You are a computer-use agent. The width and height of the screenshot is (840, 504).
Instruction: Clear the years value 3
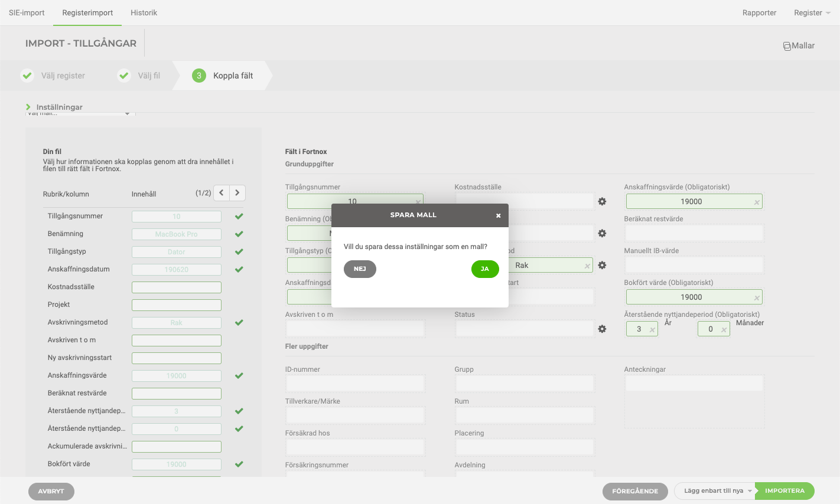pyautogui.click(x=652, y=330)
